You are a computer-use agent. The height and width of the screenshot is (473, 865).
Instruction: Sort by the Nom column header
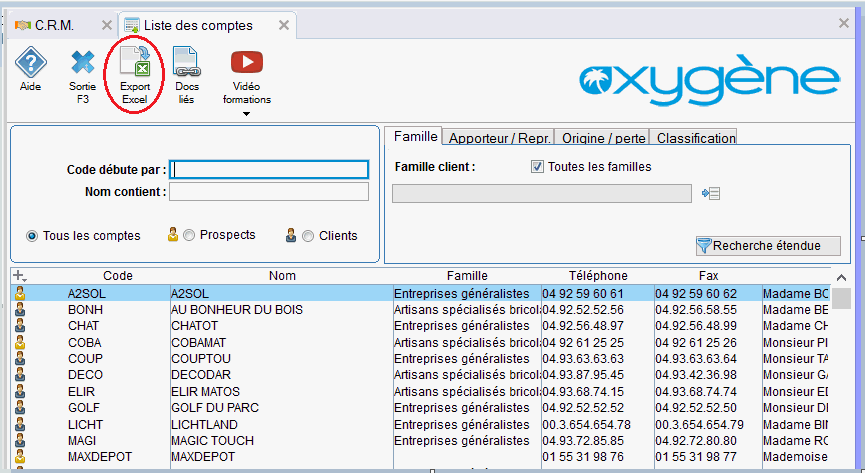pos(282,275)
